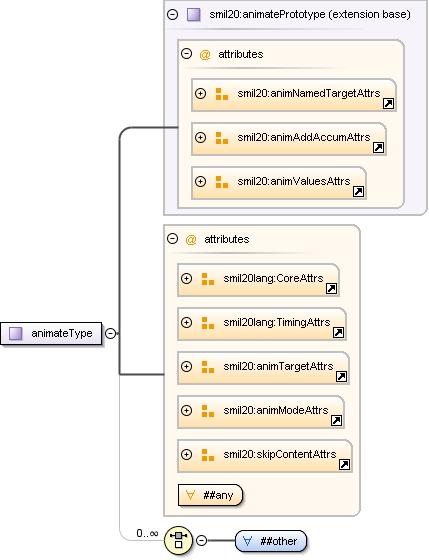Click the attributes label in animatePrototype
The image size is (429, 560).
click(x=241, y=54)
